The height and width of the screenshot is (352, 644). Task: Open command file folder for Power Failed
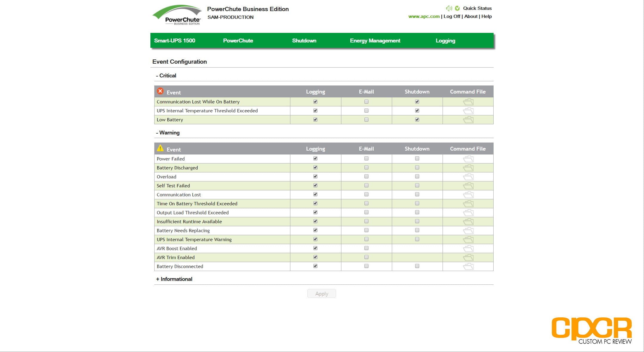coord(468,159)
